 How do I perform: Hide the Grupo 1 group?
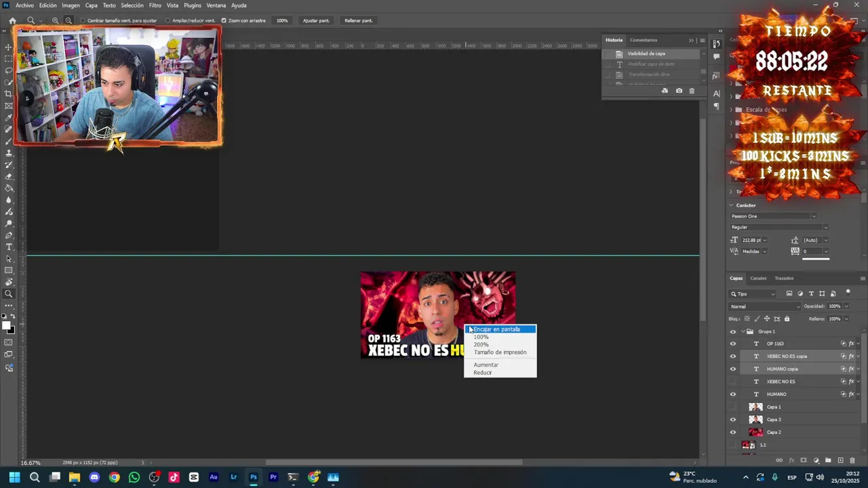(x=732, y=331)
